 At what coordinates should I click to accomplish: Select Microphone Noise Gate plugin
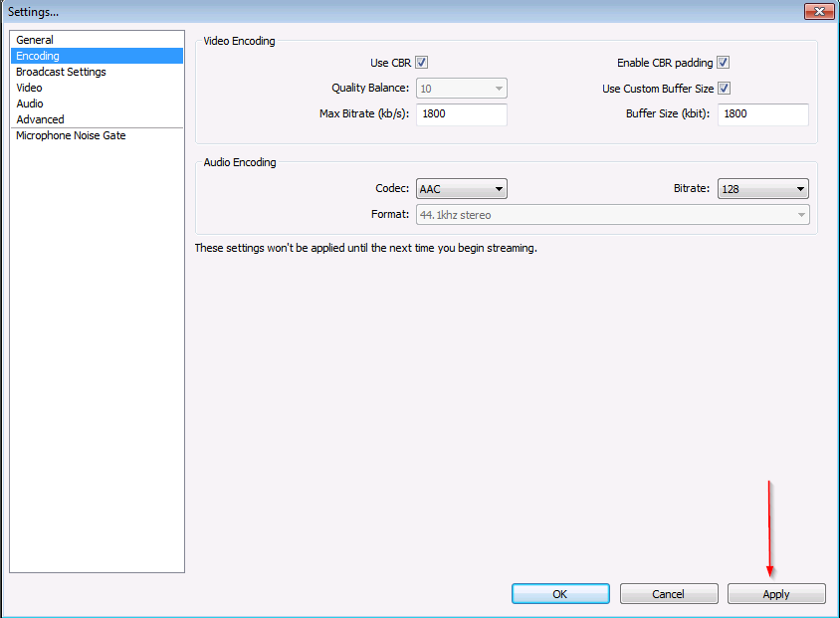coord(71,135)
